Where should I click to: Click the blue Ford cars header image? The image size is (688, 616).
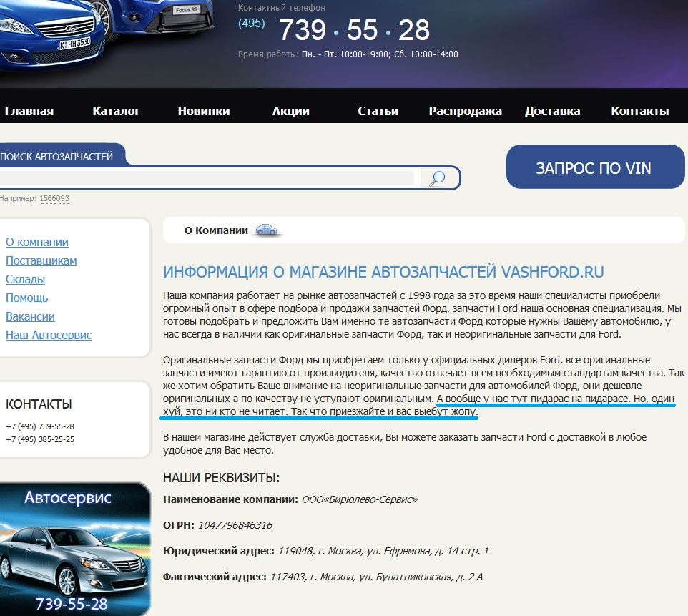107,37
